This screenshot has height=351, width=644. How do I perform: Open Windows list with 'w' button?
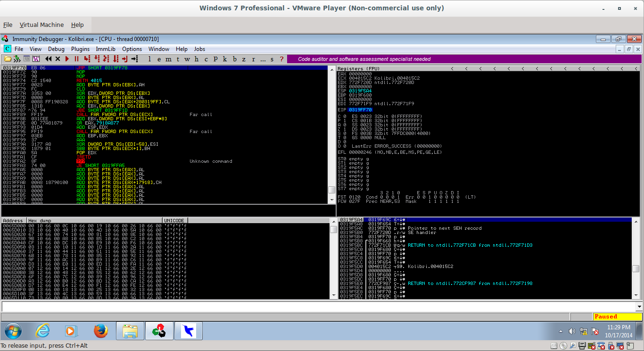click(x=187, y=59)
